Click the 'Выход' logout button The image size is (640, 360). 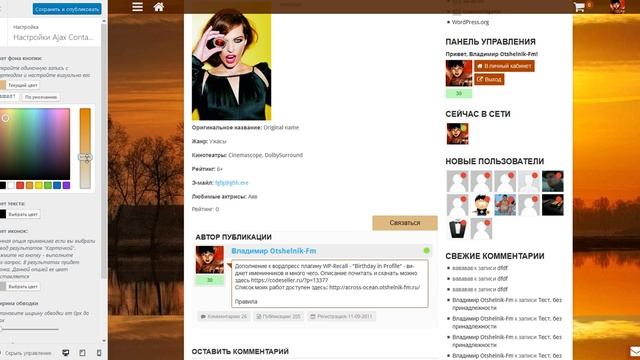489,79
